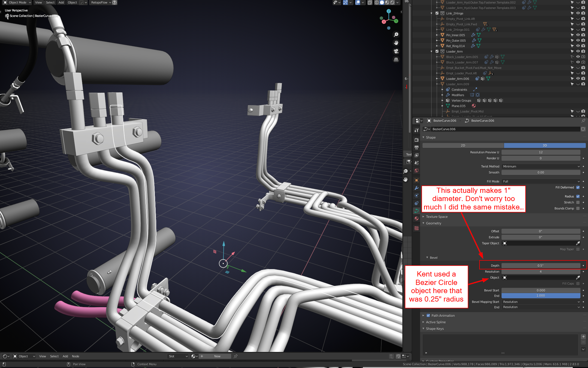Image resolution: width=588 pixels, height=368 pixels.
Task: Disable the Fill Deformed checkbox
Action: (x=578, y=187)
